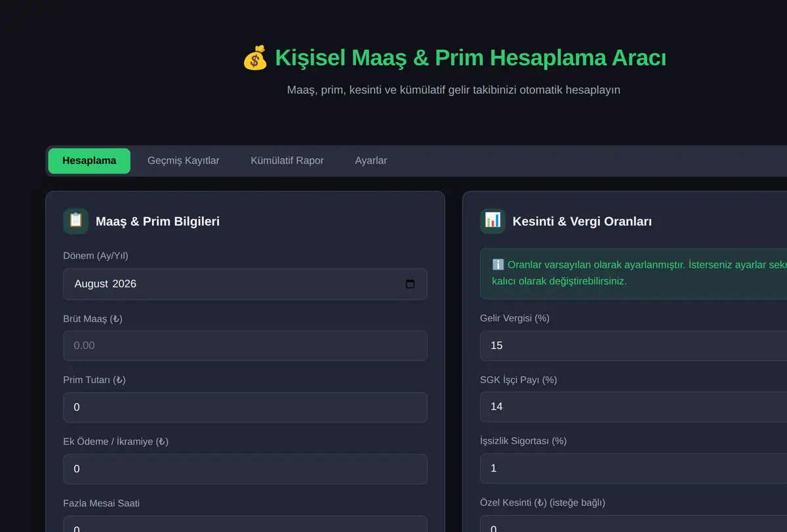Viewport: 787px width, 532px height.
Task: Click the Fazla Mesai Saati label
Action: pyautogui.click(x=102, y=503)
